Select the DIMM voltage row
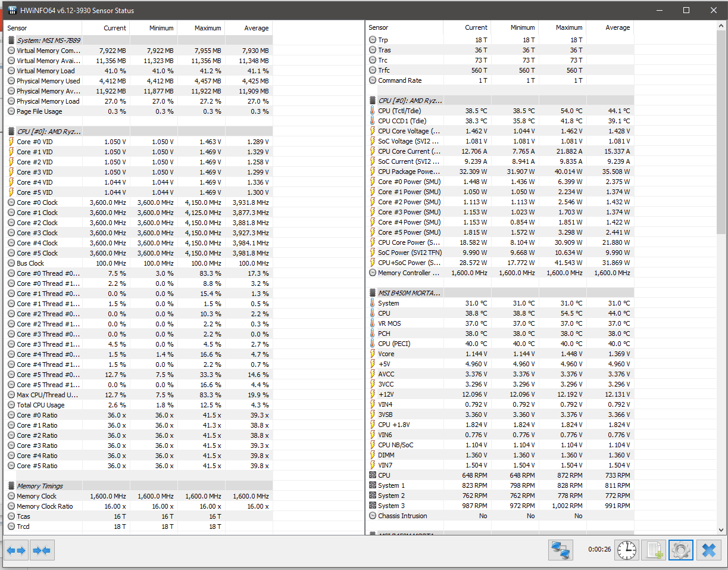The height and width of the screenshot is (570, 728). (501, 455)
